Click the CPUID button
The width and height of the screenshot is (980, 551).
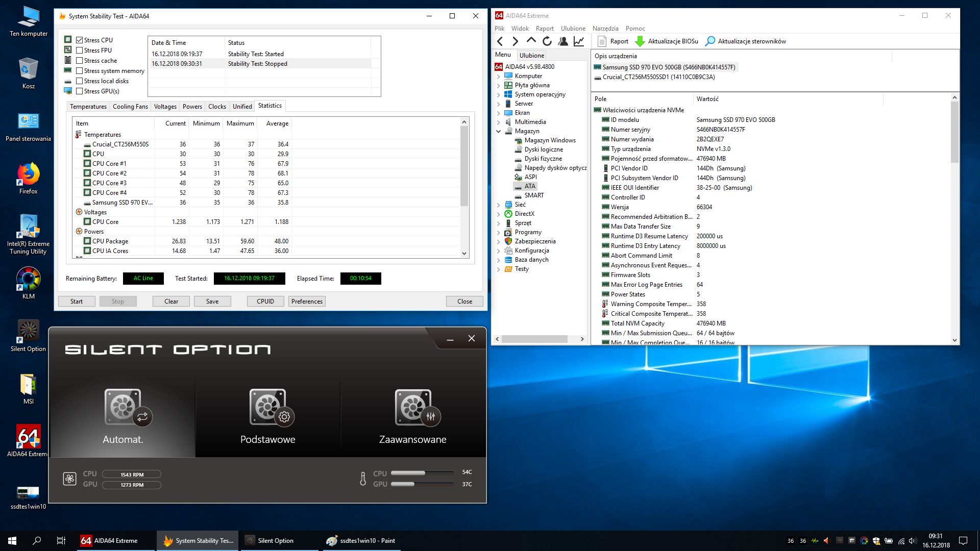[265, 302]
